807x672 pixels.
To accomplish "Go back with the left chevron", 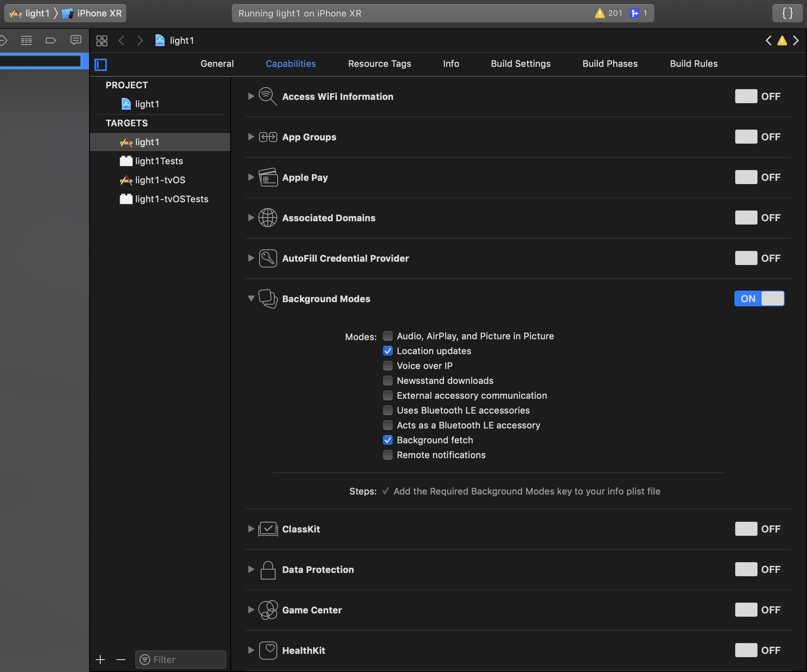I will 121,40.
